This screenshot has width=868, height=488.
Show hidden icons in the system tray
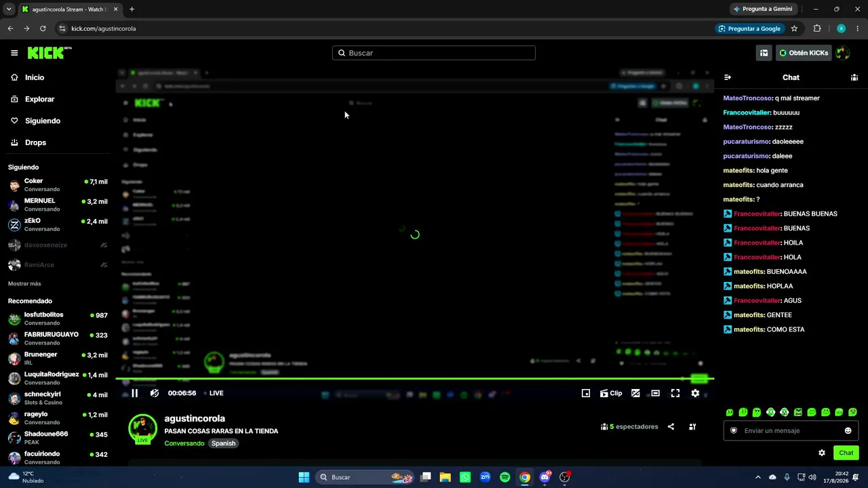click(758, 477)
